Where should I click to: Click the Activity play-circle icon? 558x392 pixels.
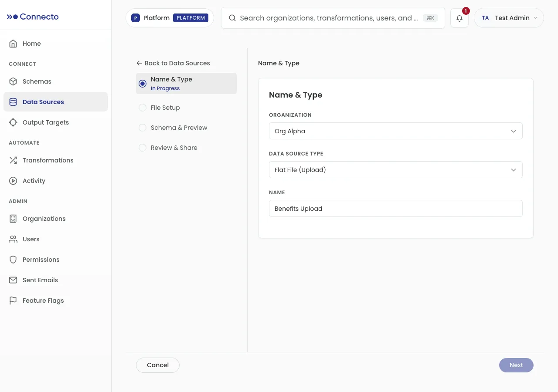point(13,181)
